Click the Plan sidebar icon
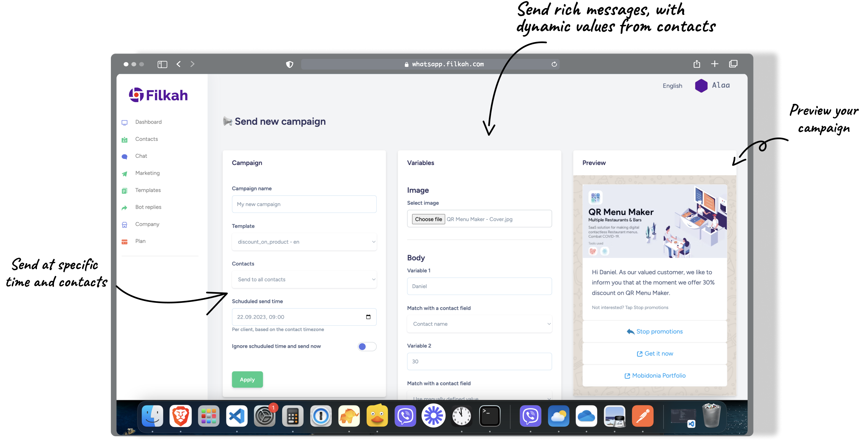Viewport: 868px width, 441px height. (125, 241)
